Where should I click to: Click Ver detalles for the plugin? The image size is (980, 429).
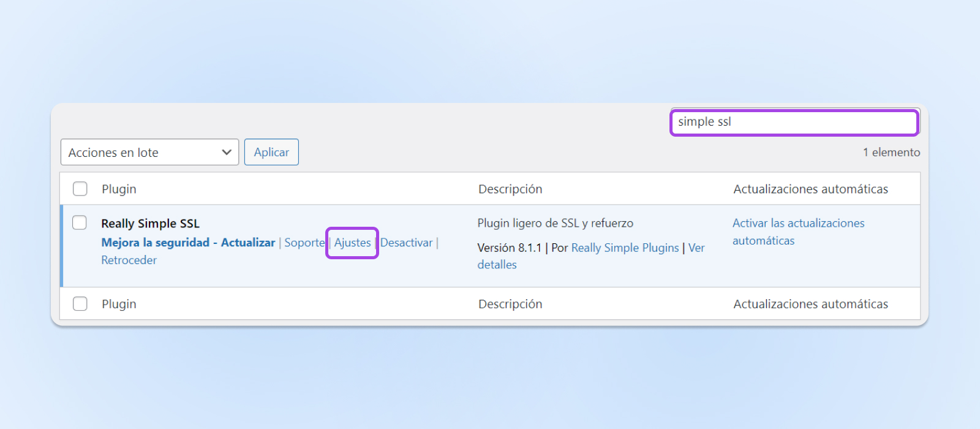click(697, 248)
